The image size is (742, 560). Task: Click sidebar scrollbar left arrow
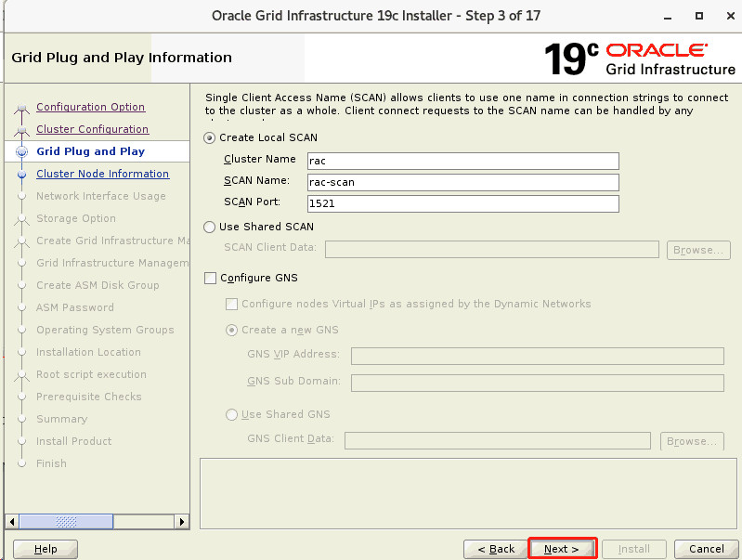pyautogui.click(x=12, y=522)
